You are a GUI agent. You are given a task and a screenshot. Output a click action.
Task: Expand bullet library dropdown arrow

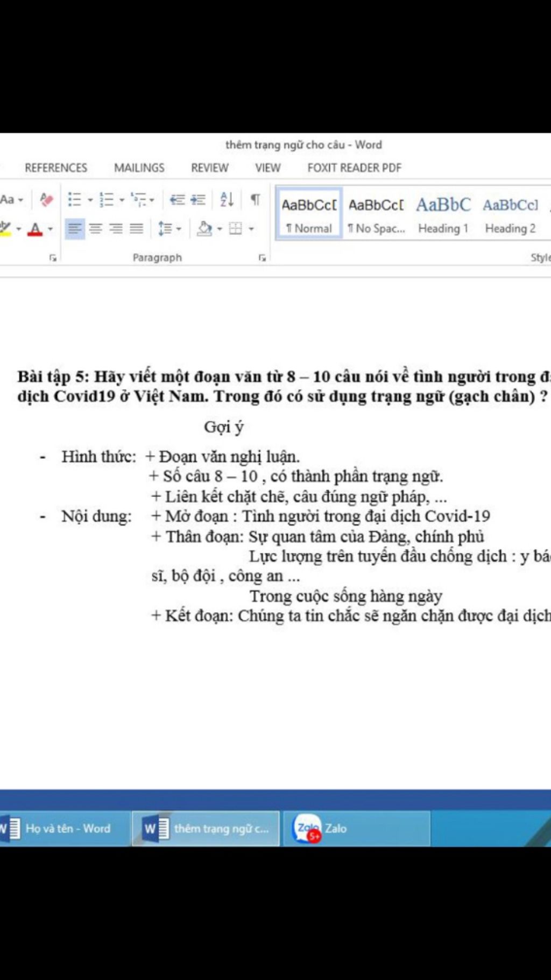tap(90, 201)
